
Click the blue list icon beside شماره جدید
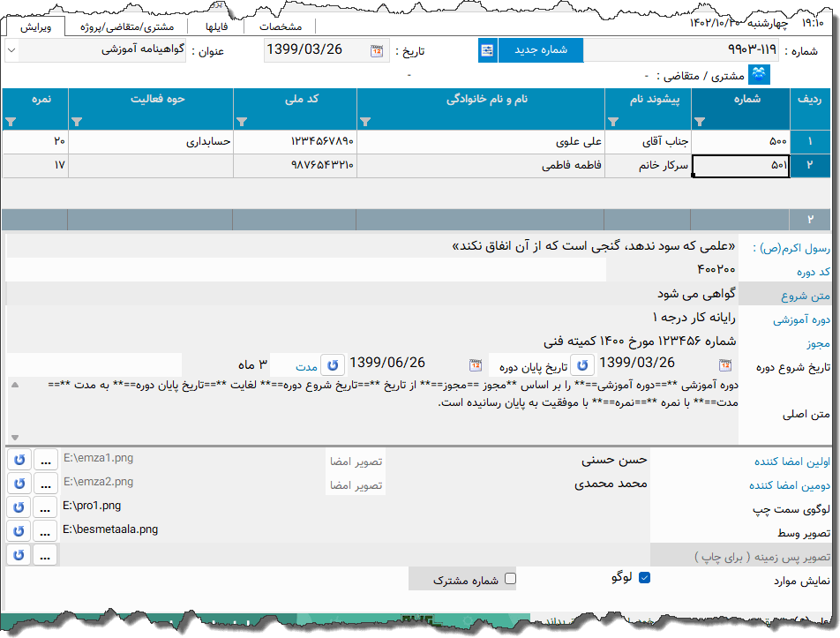click(487, 50)
